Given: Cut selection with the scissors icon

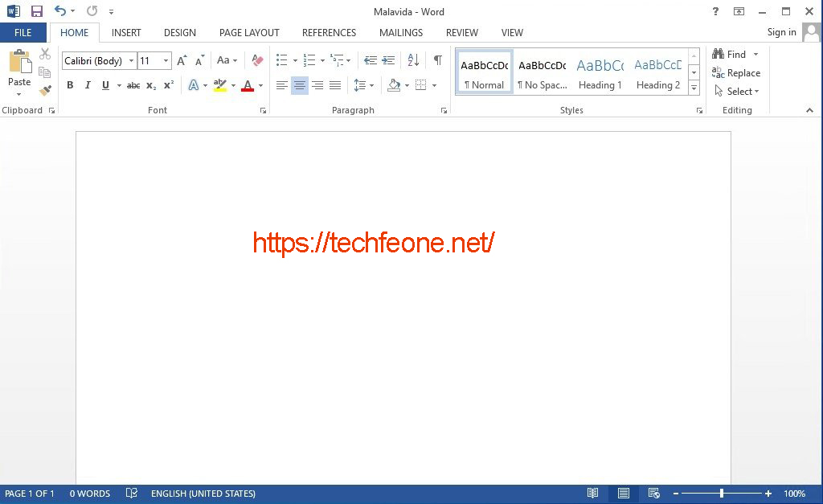Looking at the screenshot, I should (x=45, y=54).
